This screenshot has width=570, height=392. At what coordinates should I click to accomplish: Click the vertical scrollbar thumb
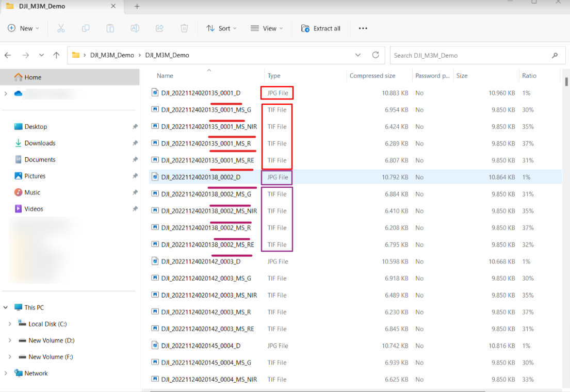point(566,81)
